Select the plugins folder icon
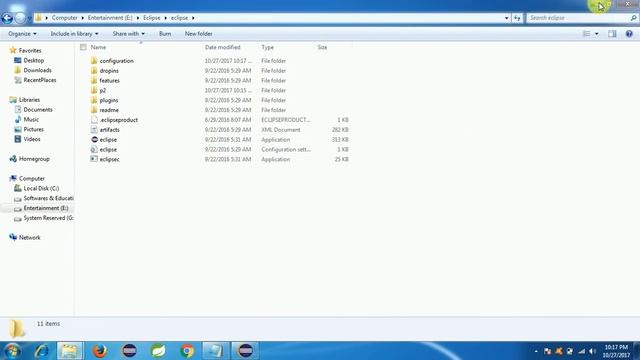 pos(94,100)
